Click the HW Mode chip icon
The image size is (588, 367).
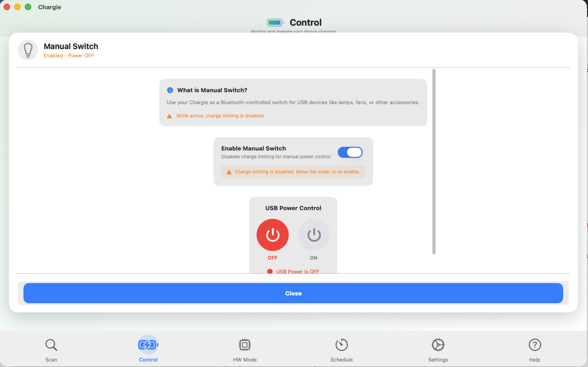[245, 345]
